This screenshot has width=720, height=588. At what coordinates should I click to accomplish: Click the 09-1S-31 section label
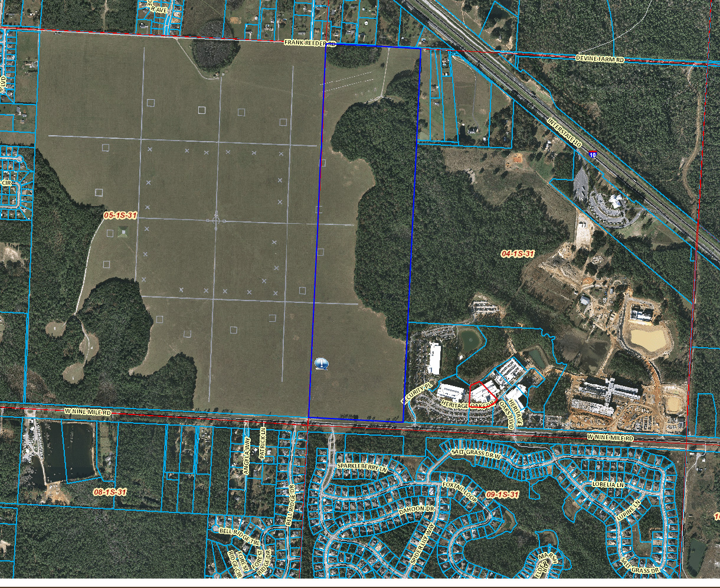[502, 494]
